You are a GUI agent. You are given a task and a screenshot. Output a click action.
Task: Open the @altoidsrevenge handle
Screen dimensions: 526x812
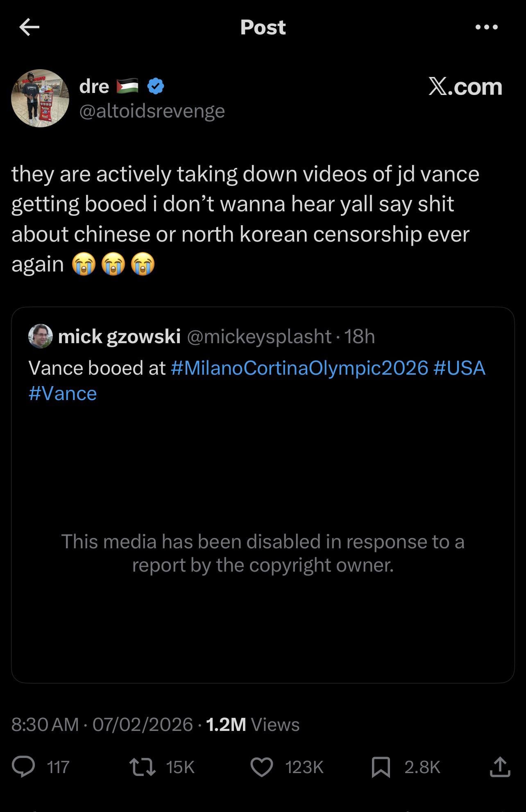click(152, 111)
